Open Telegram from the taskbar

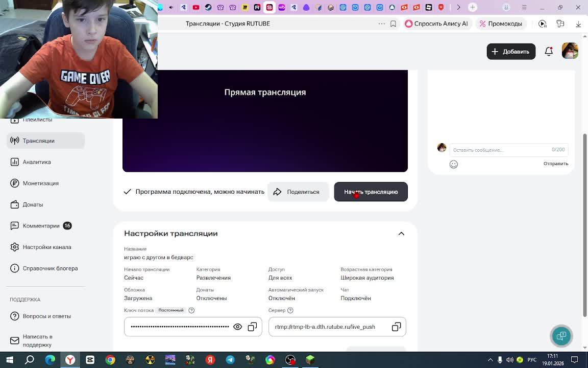(x=230, y=360)
